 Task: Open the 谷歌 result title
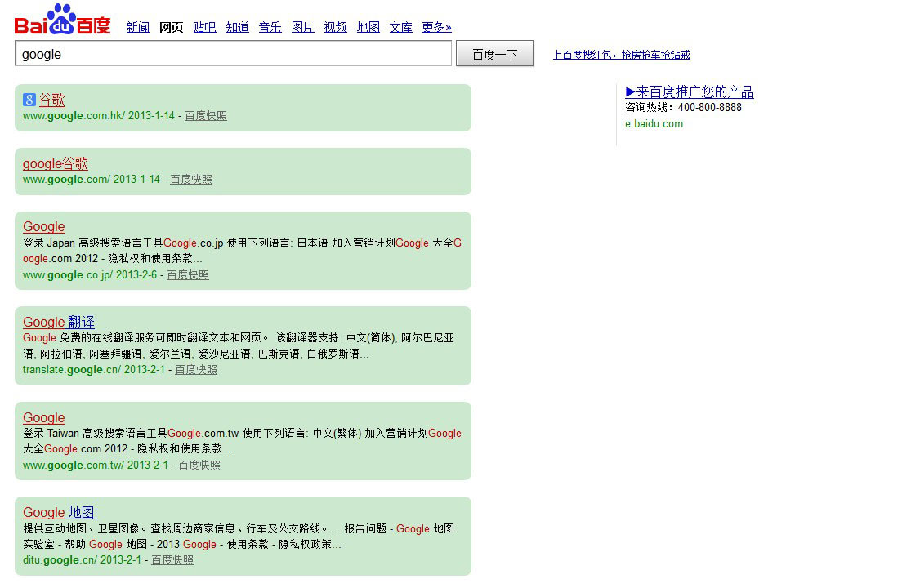(51, 100)
